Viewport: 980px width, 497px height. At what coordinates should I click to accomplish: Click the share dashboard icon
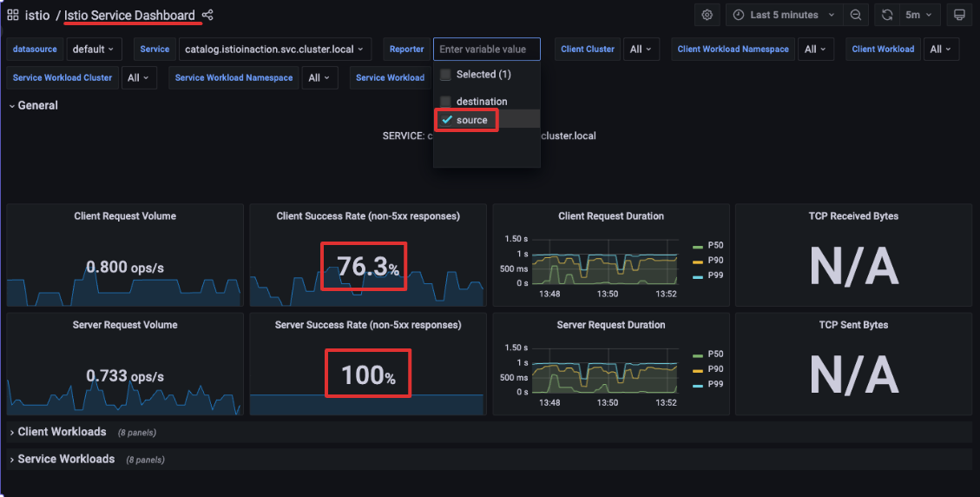click(208, 15)
